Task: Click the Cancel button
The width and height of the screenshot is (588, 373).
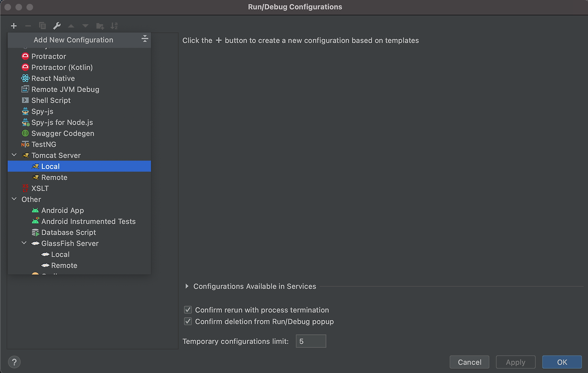Action: pyautogui.click(x=469, y=362)
